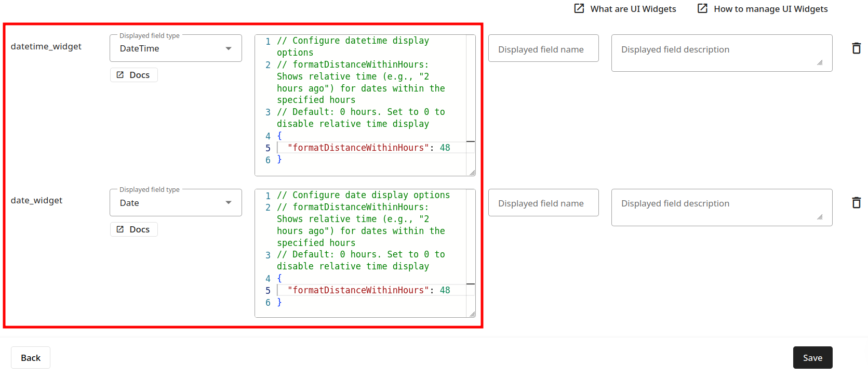This screenshot has height=376, width=868.
Task: Expand the DateTime field type dropdown
Action: [x=176, y=48]
